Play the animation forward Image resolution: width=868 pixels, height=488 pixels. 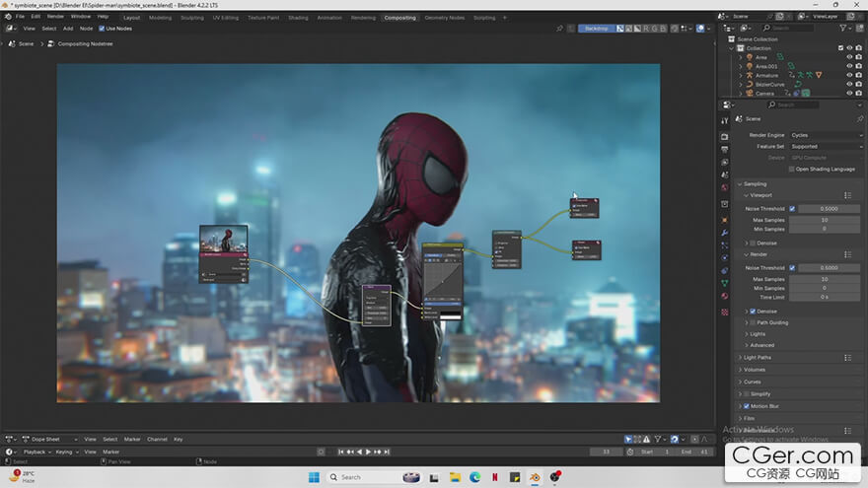[x=368, y=453]
